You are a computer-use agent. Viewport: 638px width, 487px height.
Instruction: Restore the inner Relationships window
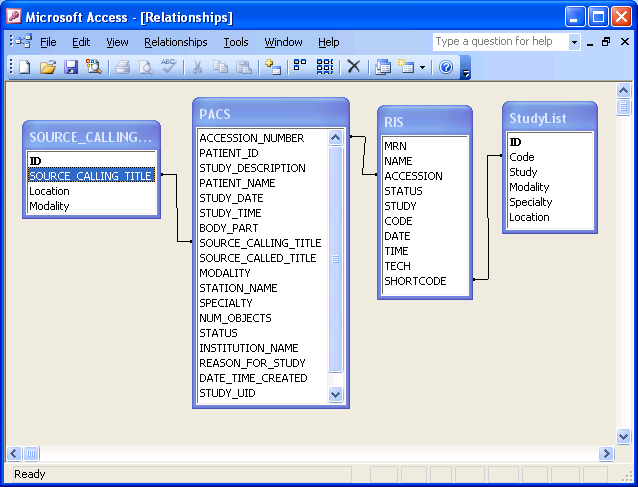click(x=606, y=41)
